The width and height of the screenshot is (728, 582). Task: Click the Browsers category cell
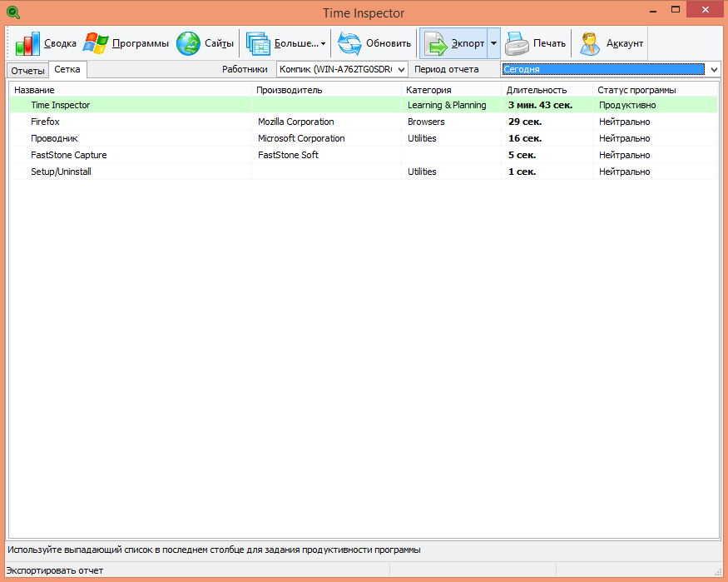pyautogui.click(x=426, y=122)
